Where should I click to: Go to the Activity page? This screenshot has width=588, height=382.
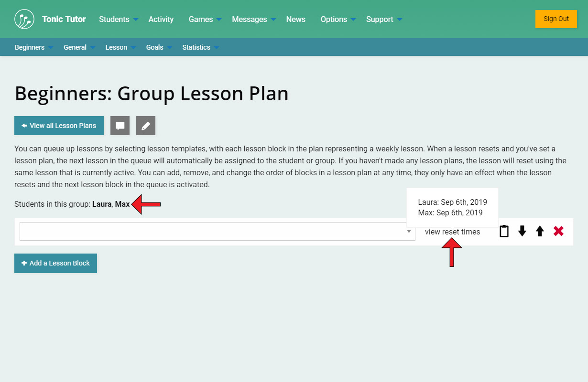(x=161, y=19)
